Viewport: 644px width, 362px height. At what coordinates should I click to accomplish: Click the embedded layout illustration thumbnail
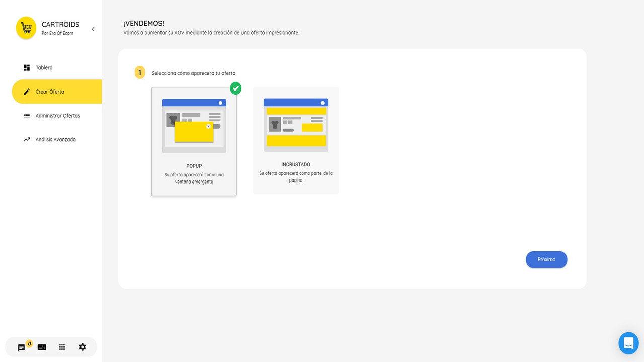click(x=296, y=125)
